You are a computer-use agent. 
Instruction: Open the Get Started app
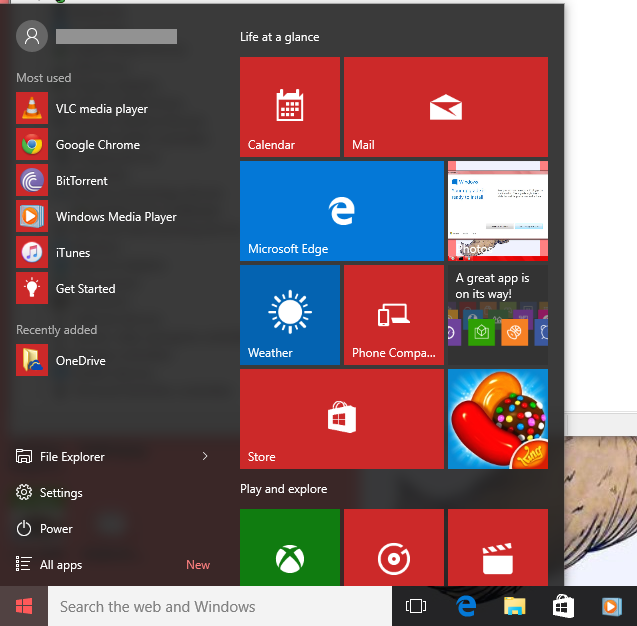click(x=114, y=288)
